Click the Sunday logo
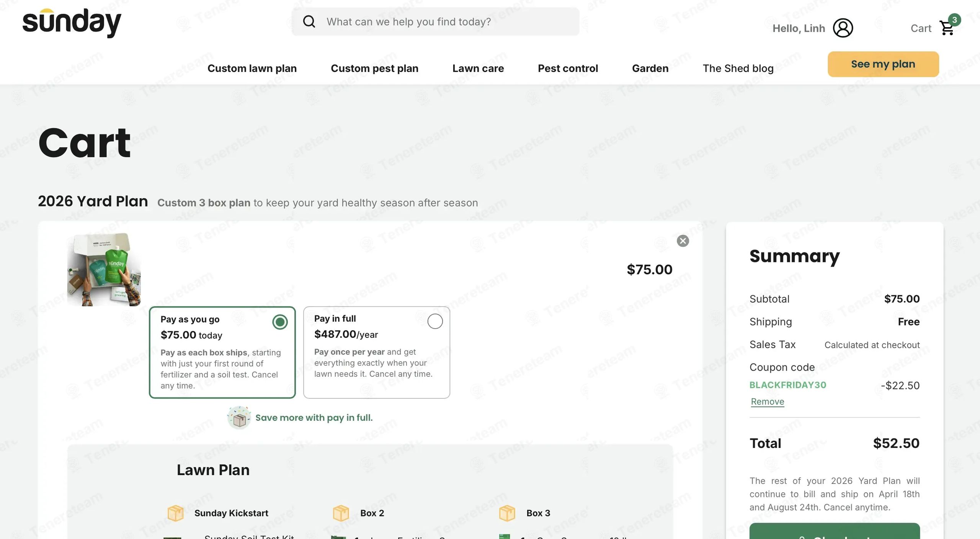 point(72,23)
